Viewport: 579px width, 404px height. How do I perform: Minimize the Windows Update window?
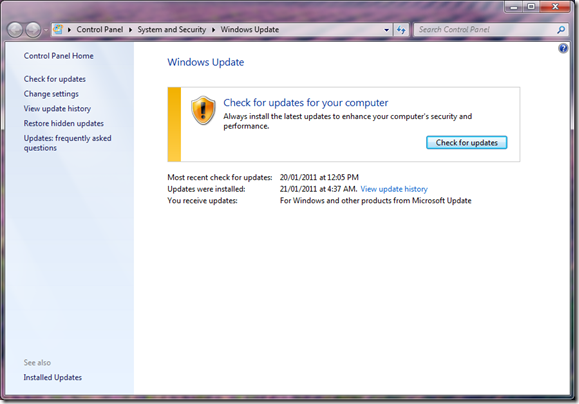(514, 7)
